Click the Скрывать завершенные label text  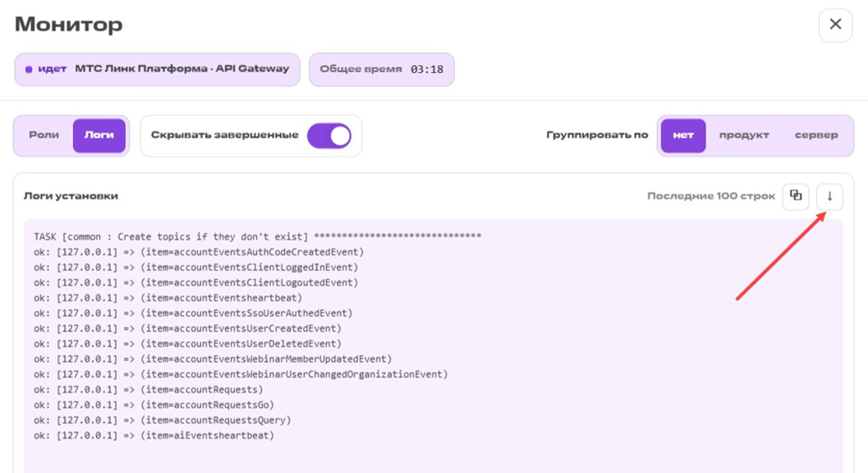(225, 135)
